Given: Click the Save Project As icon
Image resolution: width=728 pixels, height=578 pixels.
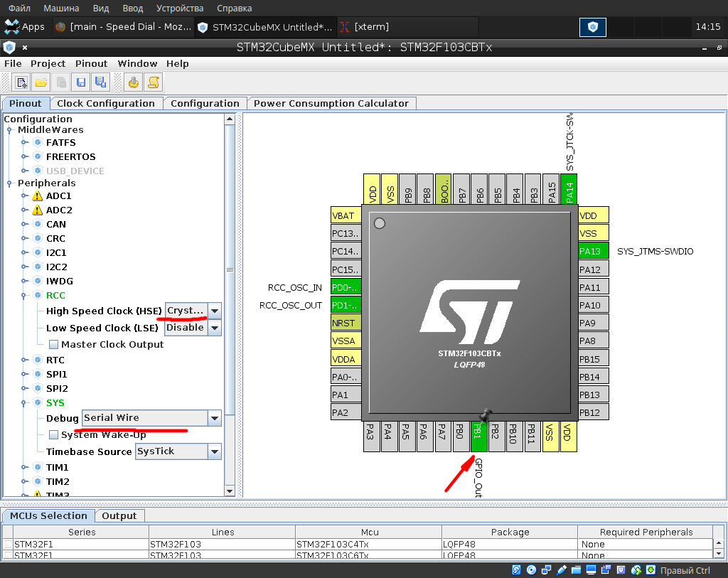Looking at the screenshot, I should 100,82.
